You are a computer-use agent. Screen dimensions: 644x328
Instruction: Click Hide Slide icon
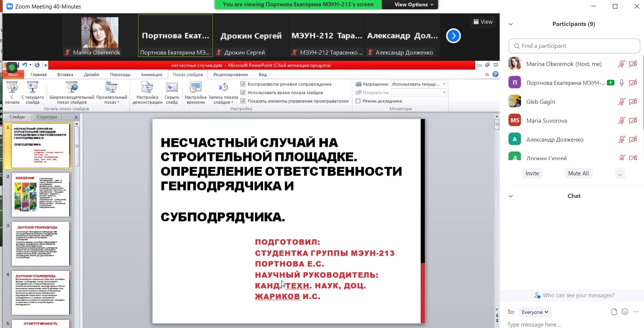172,88
